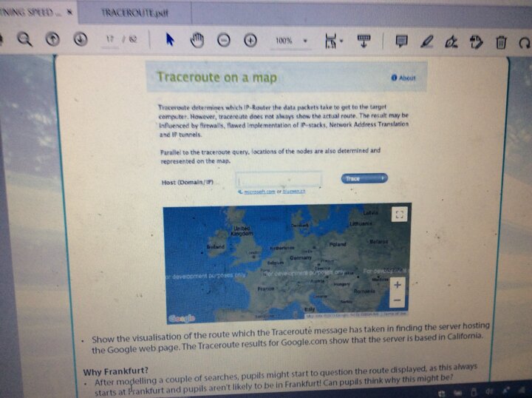Click the blue Trace button
Screen dimensions: 532x398
coord(364,178)
